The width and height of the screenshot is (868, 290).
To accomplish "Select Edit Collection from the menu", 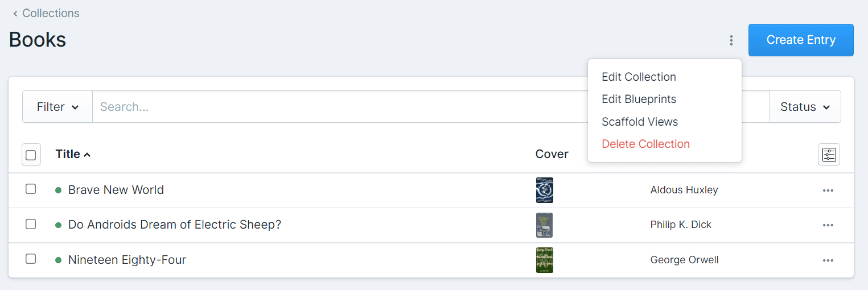I will coord(639,77).
